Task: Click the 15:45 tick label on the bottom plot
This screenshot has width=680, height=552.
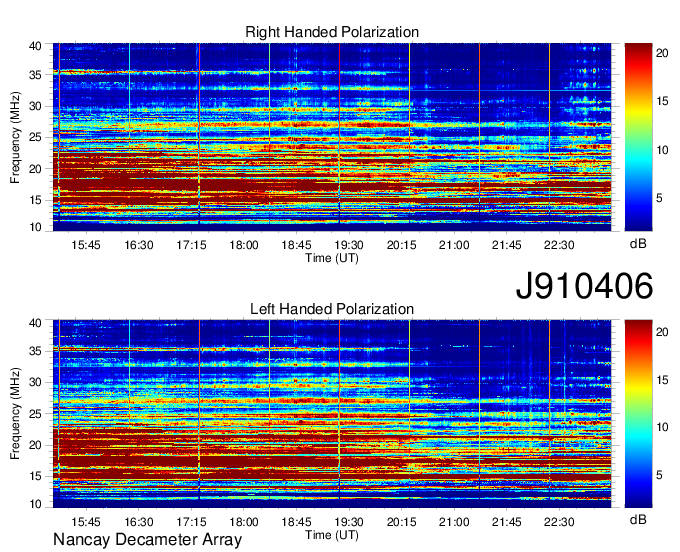Action: coord(86,522)
